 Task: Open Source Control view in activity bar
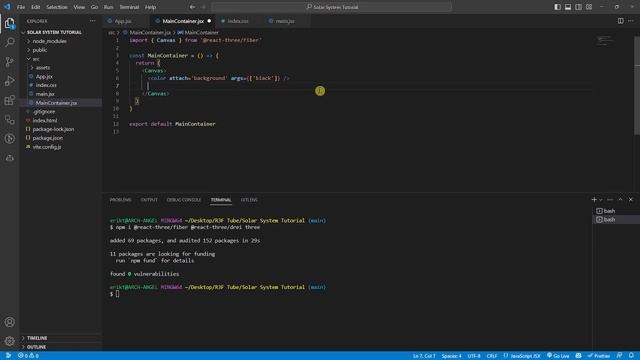click(9, 62)
